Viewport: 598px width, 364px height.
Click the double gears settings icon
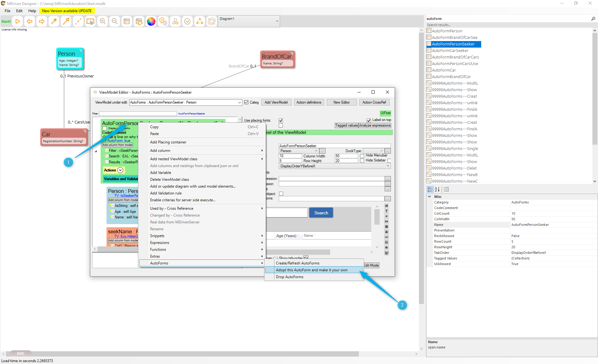coord(163,21)
